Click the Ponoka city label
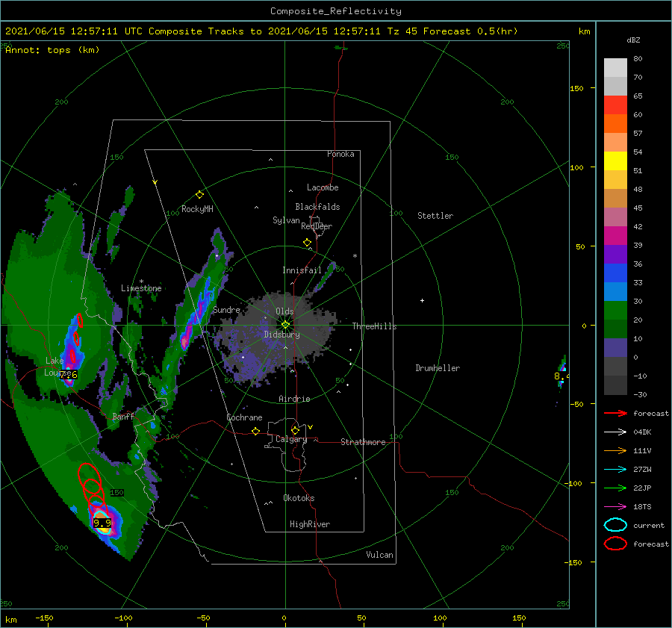 pyautogui.click(x=340, y=154)
